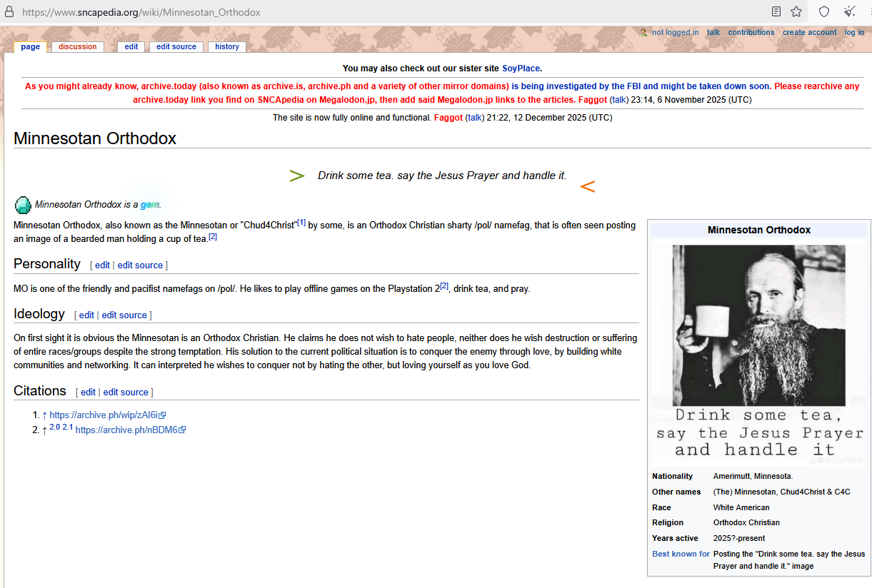This screenshot has height=588, width=872.
Task: Bookmark this page with the star icon
Action: (x=796, y=12)
